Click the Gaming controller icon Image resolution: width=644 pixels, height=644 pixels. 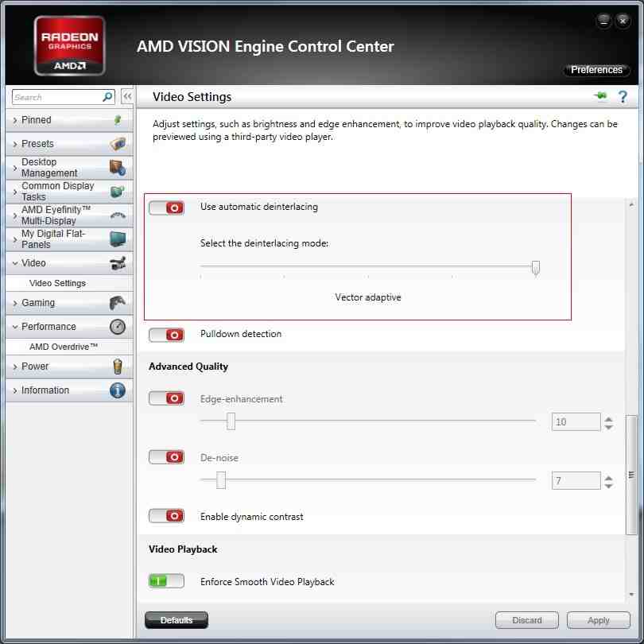(x=118, y=303)
